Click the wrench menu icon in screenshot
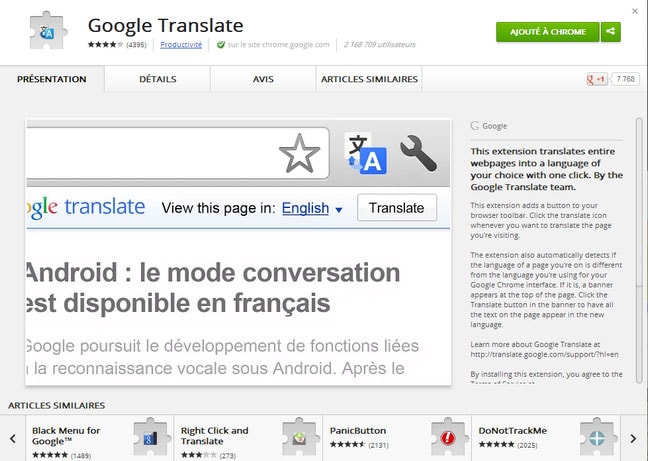Viewport: 648px width, 461px height. (x=418, y=153)
